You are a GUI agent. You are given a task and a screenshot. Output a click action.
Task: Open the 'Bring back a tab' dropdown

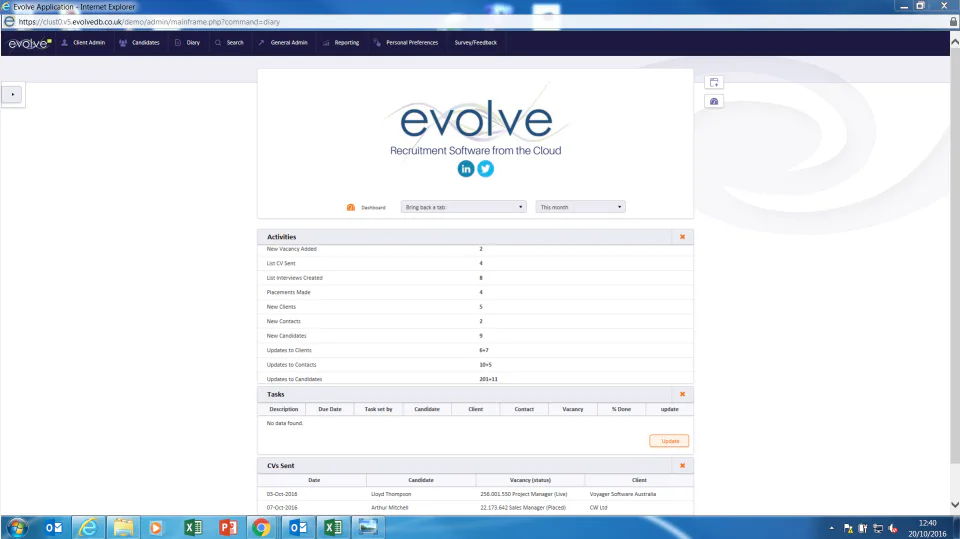pos(463,207)
